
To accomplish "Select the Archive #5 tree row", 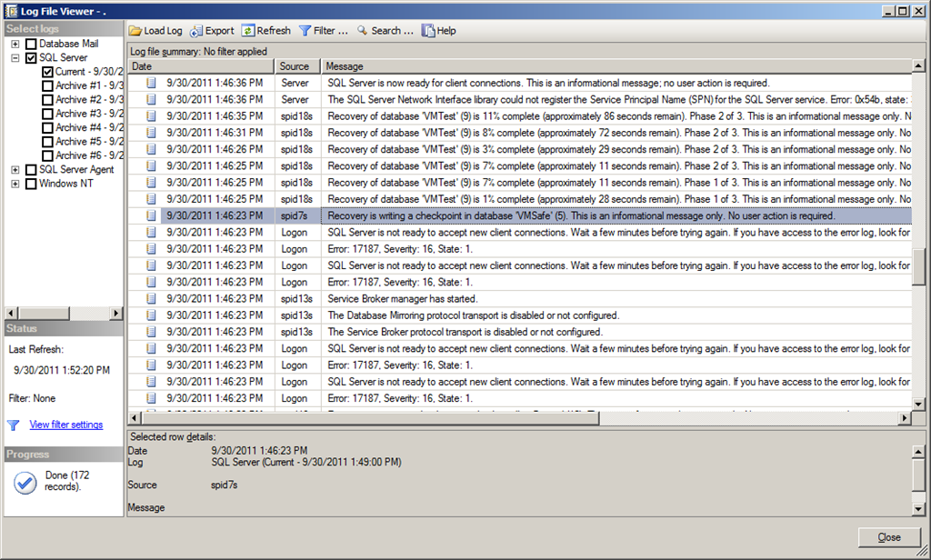I will point(89,141).
